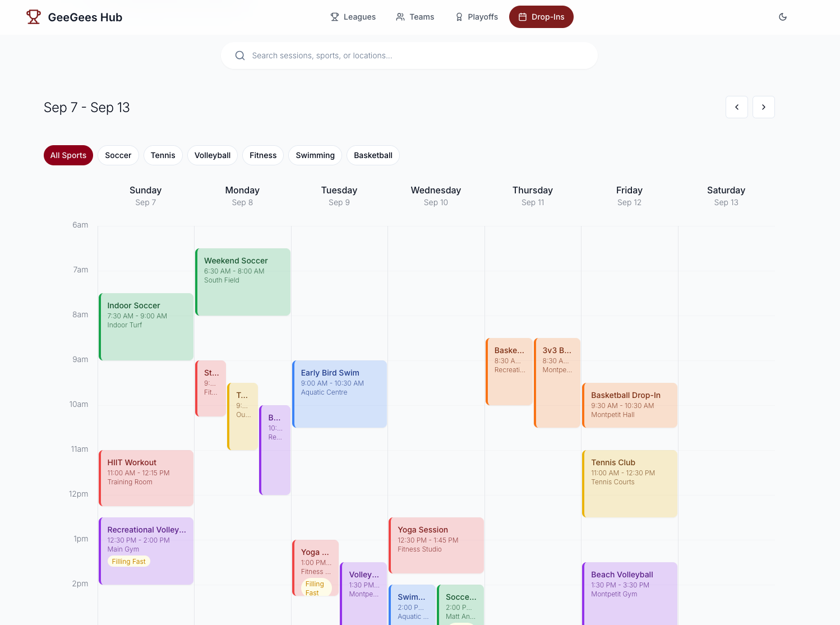Filter sessions by Soccer

click(x=118, y=155)
